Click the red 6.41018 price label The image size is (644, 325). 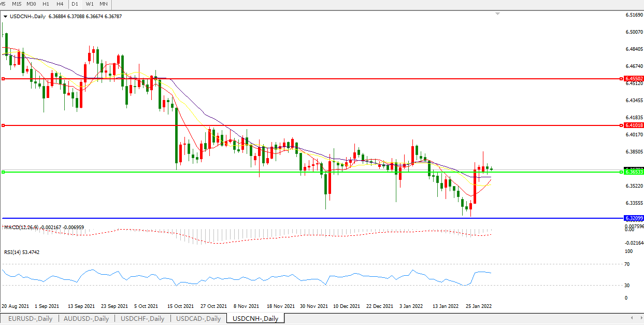point(634,125)
